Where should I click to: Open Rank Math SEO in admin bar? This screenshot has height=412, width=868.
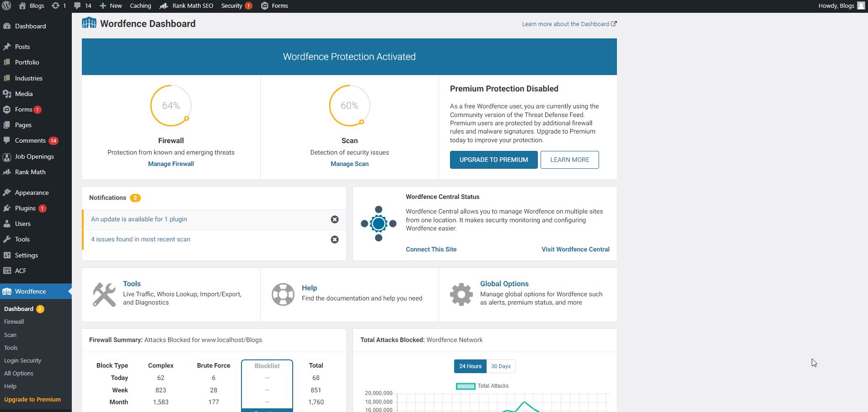186,6
